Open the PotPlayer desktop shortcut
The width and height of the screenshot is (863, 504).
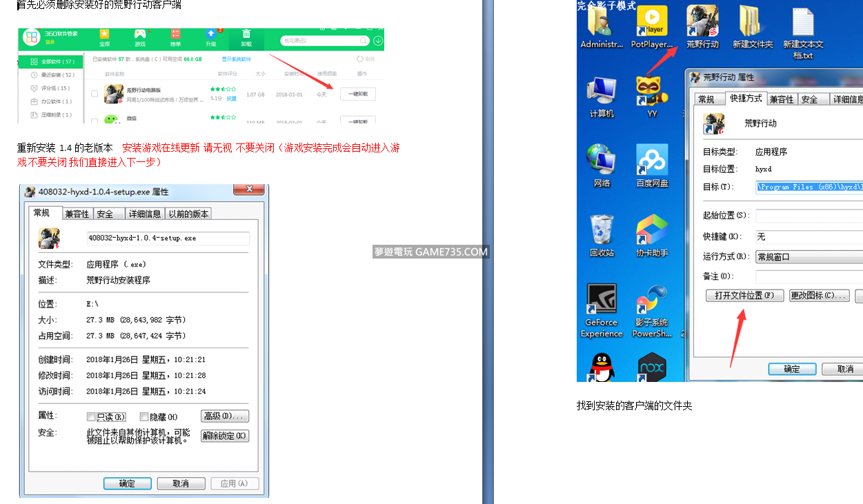[651, 22]
